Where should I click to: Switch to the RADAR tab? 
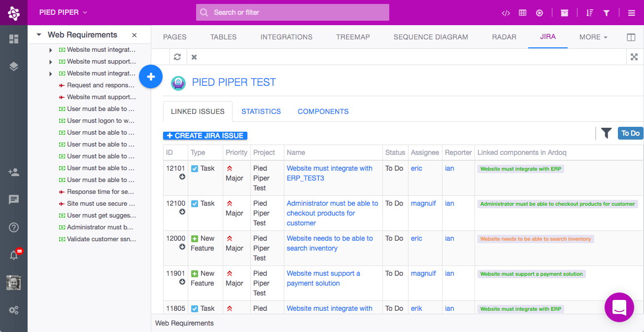pos(504,37)
